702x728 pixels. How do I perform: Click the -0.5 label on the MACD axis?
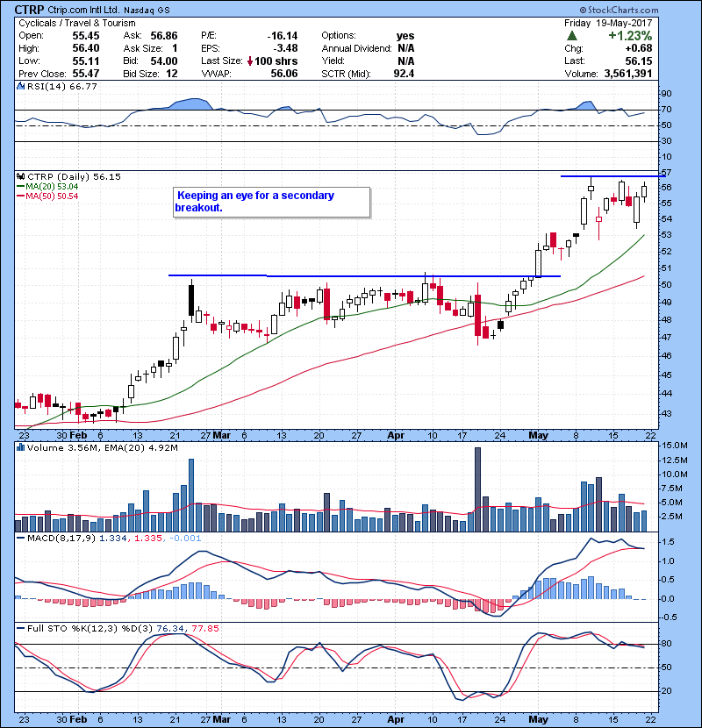tap(668, 617)
